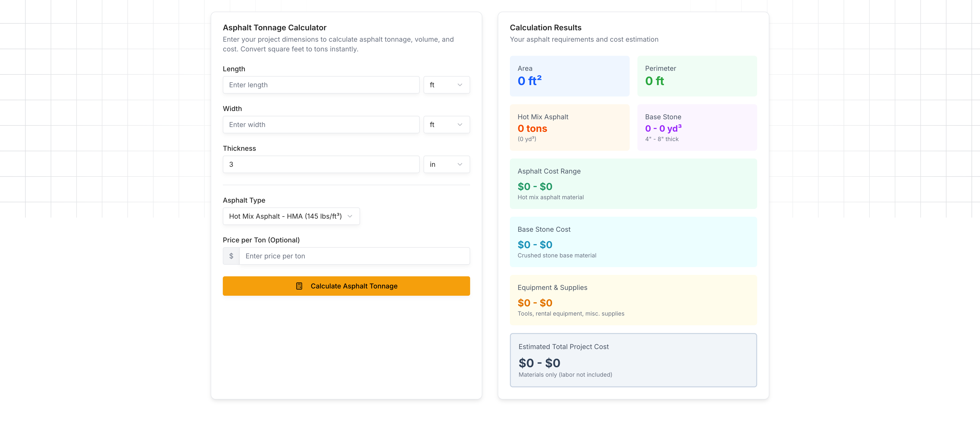Click chevron arrow of Width unit selector
Viewport: 980px width, 446px height.
[x=459, y=125]
